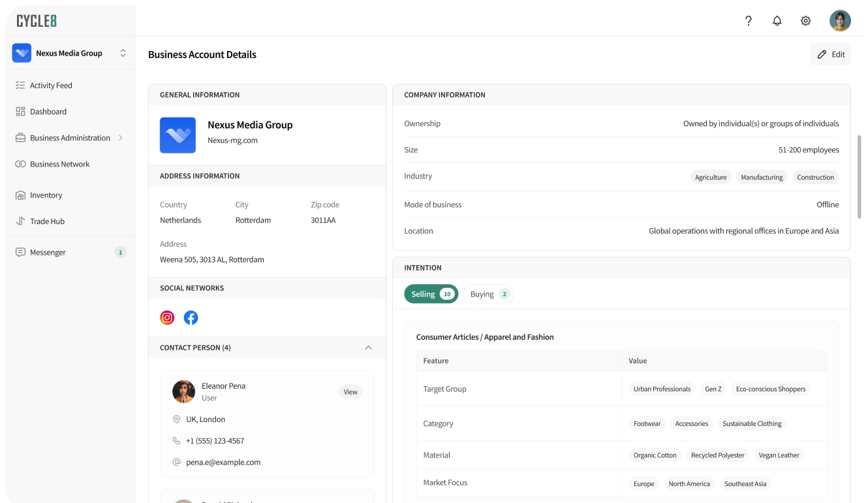The height and width of the screenshot is (503, 868).
Task: Click the phone icon beside +1 (555) 123-4567
Action: tap(176, 440)
